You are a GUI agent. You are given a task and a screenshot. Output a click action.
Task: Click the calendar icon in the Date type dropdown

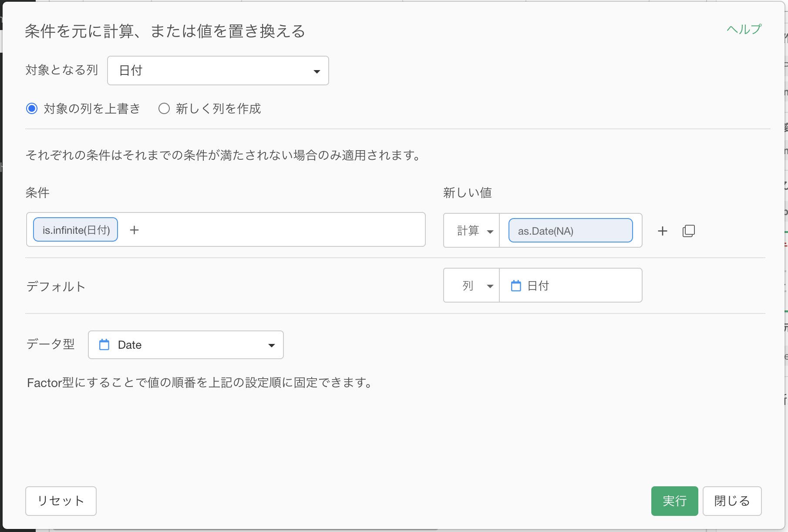tap(104, 345)
